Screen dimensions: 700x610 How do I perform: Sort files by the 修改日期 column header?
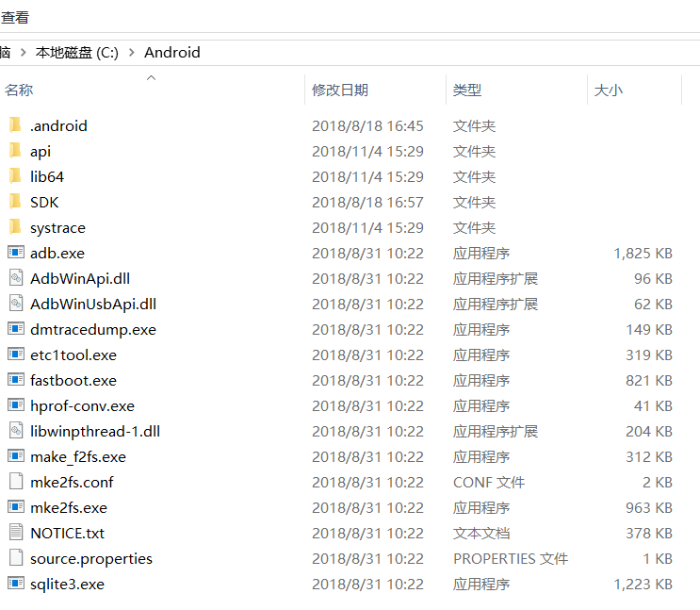pyautogui.click(x=340, y=90)
